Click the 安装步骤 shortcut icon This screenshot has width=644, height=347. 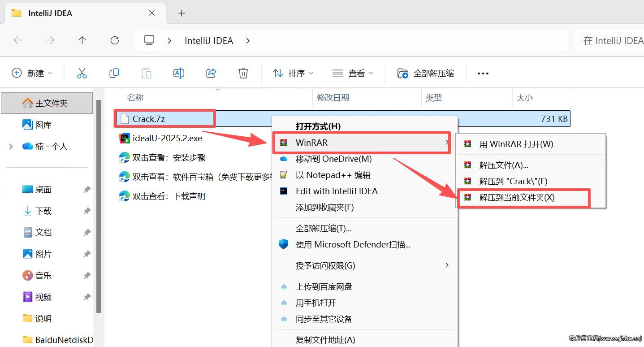click(124, 158)
